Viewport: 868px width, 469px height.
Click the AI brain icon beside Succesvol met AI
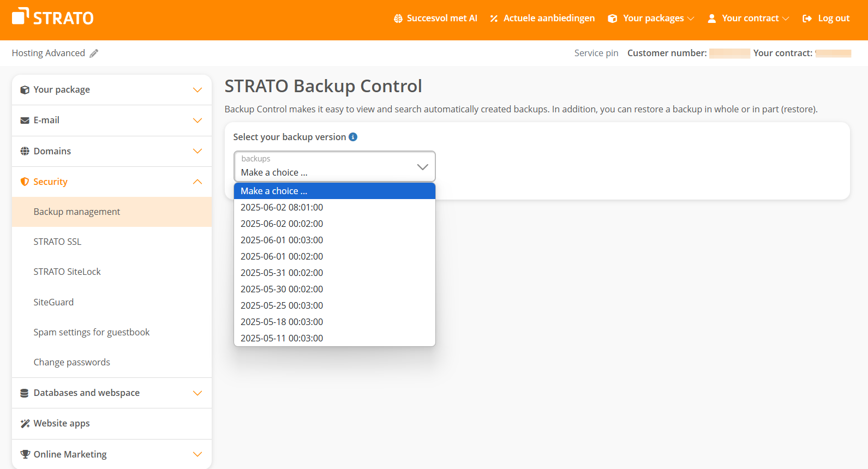(398, 19)
